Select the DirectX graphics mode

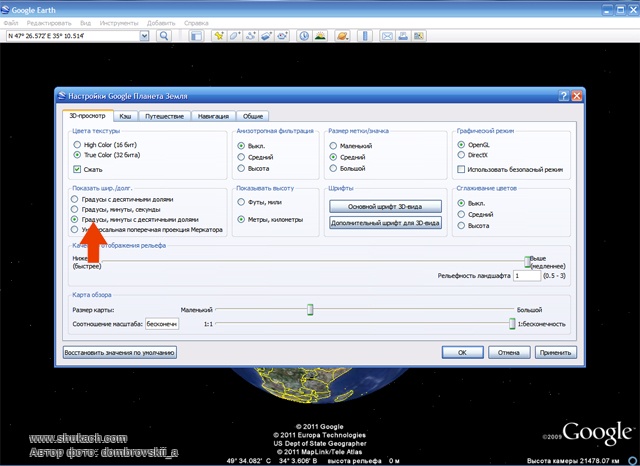point(461,155)
